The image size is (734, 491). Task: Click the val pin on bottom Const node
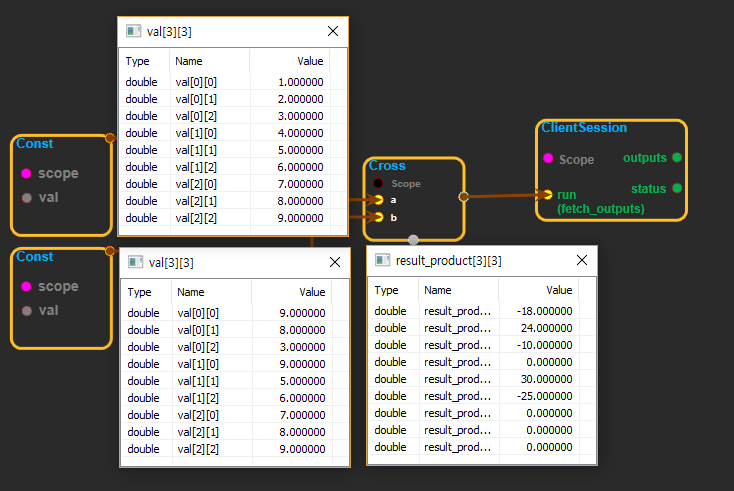coord(26,310)
